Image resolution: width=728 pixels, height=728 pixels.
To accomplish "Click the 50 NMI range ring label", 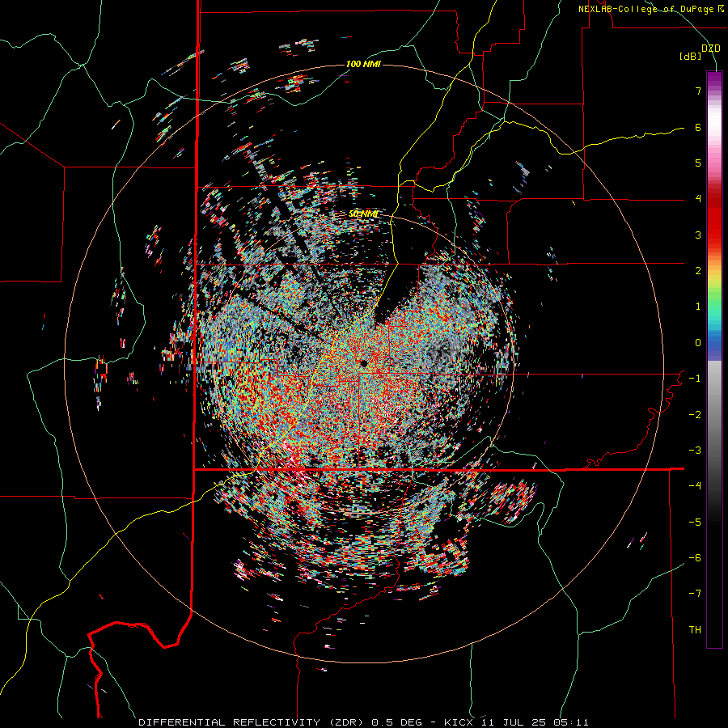I will 363,214.
